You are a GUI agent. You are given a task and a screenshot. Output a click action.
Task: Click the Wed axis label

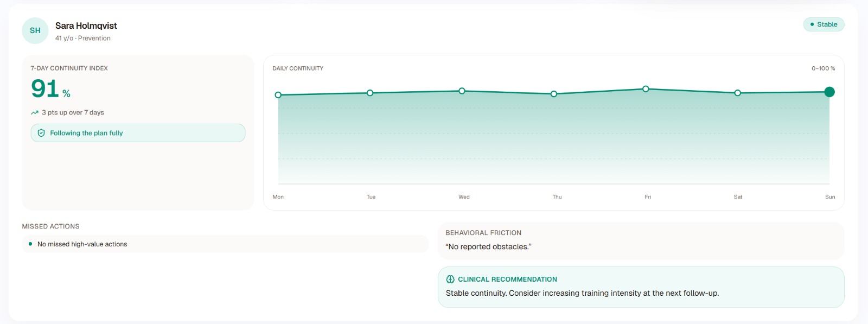point(464,197)
